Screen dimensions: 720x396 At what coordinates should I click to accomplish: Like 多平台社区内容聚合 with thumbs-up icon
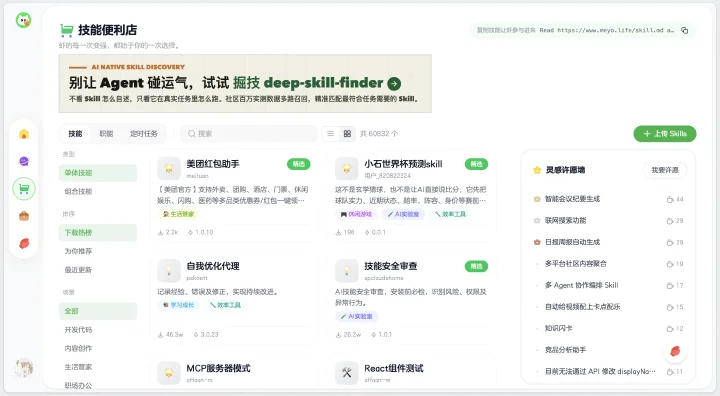tap(670, 264)
